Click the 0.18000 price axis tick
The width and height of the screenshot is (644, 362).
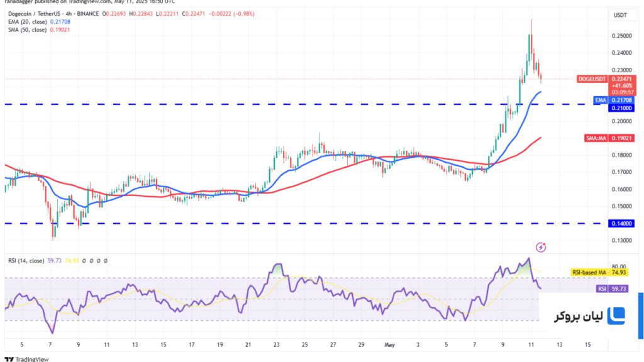pyautogui.click(x=622, y=155)
